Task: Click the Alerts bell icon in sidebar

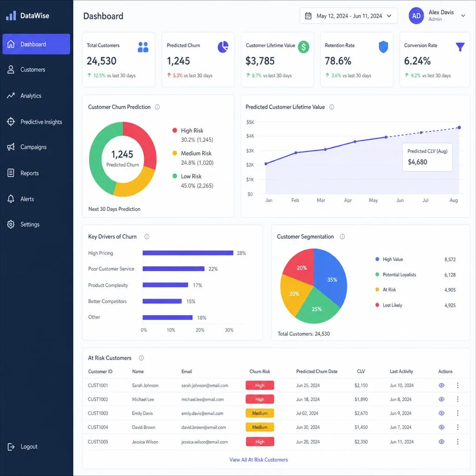Action: (x=11, y=199)
